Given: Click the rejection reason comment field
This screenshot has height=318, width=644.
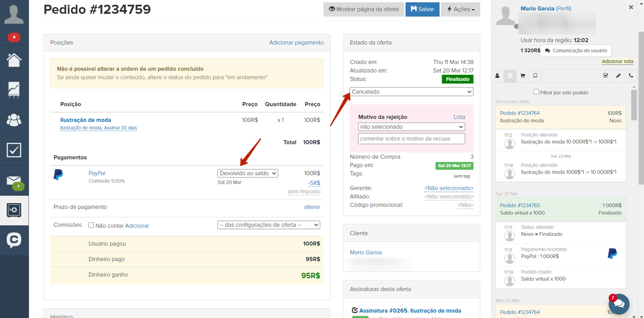Looking at the screenshot, I should (411, 139).
